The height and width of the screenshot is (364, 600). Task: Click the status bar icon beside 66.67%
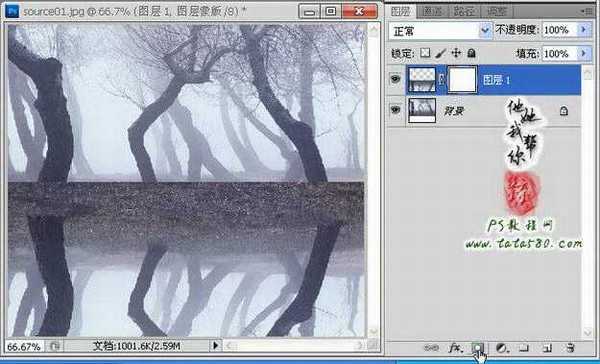pos(54,346)
